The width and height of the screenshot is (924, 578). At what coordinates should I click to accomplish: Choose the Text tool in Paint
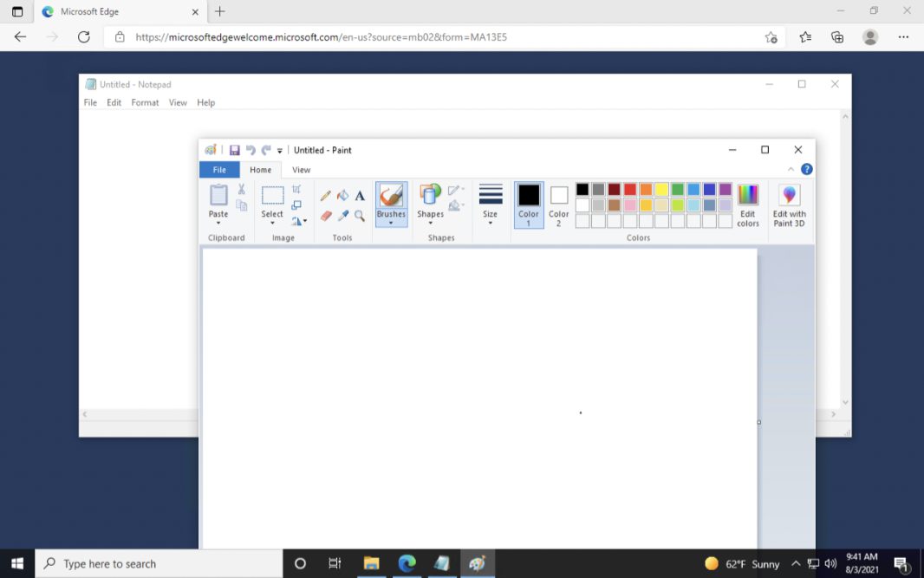(x=360, y=196)
